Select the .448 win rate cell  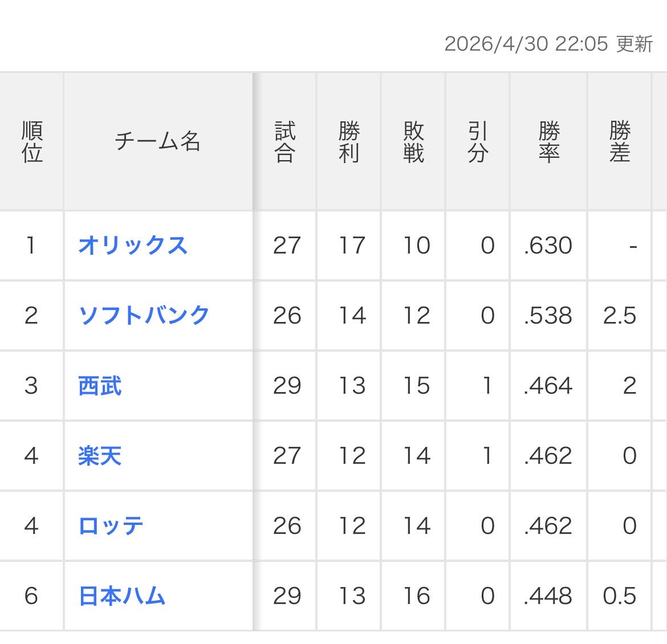pos(548,596)
